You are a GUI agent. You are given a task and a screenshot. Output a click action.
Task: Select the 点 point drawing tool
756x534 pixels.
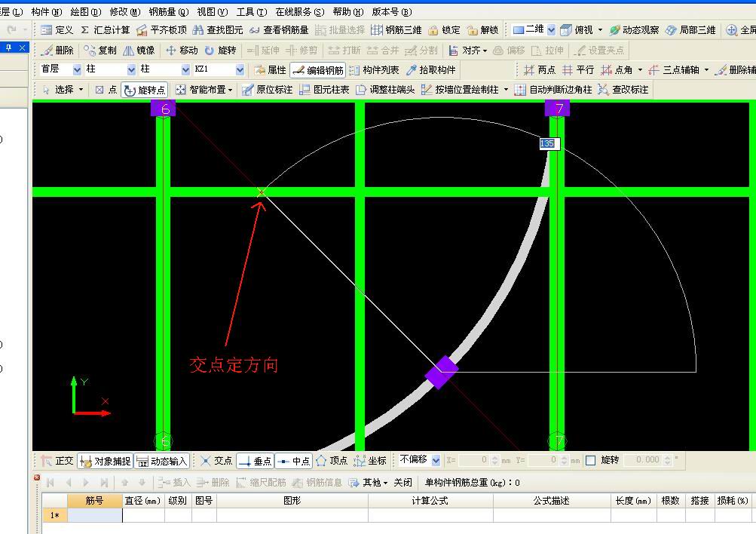(106, 90)
